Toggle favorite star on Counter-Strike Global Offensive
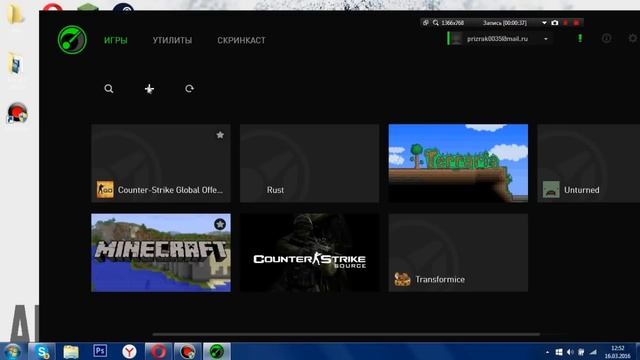The image size is (640, 360). 220,135
